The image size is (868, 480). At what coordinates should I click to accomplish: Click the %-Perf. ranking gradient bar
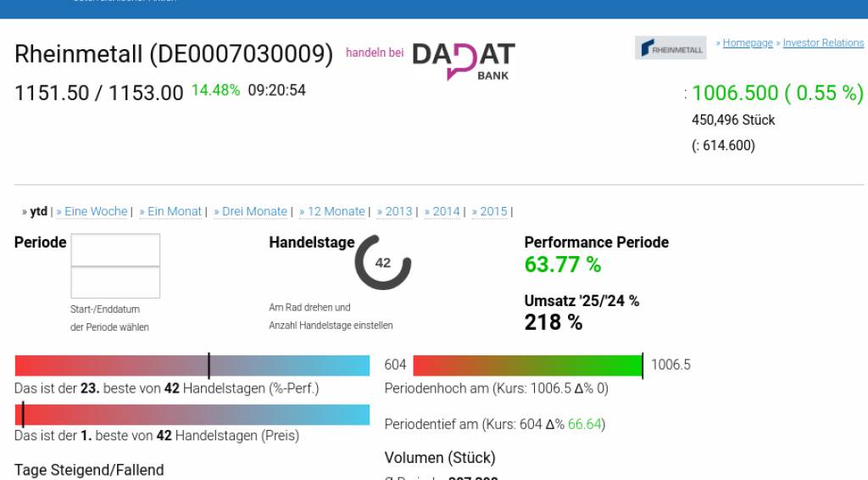[x=192, y=366]
